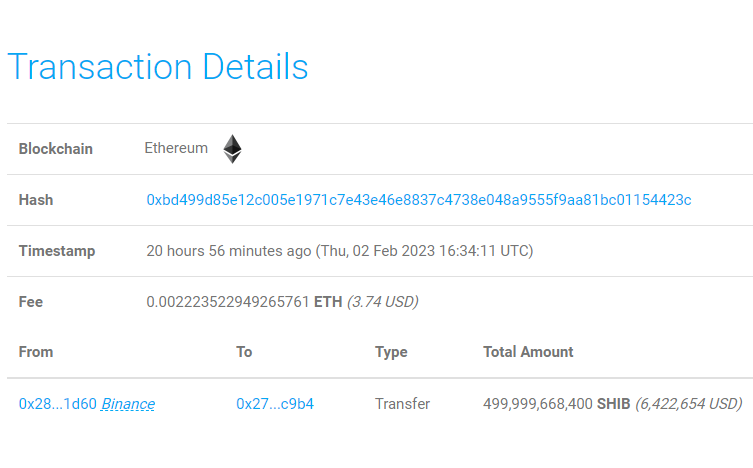Open sender address 0x28...1d60
753x468 pixels.
click(x=58, y=404)
